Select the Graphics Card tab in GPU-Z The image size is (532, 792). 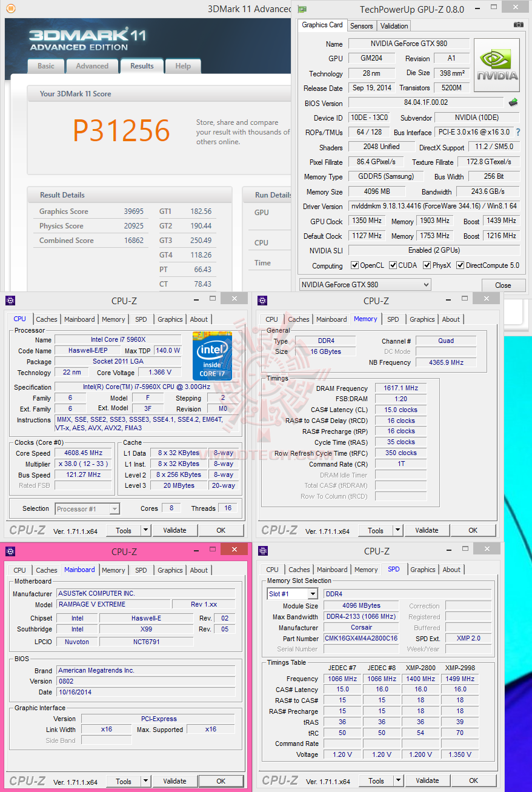pyautogui.click(x=322, y=25)
